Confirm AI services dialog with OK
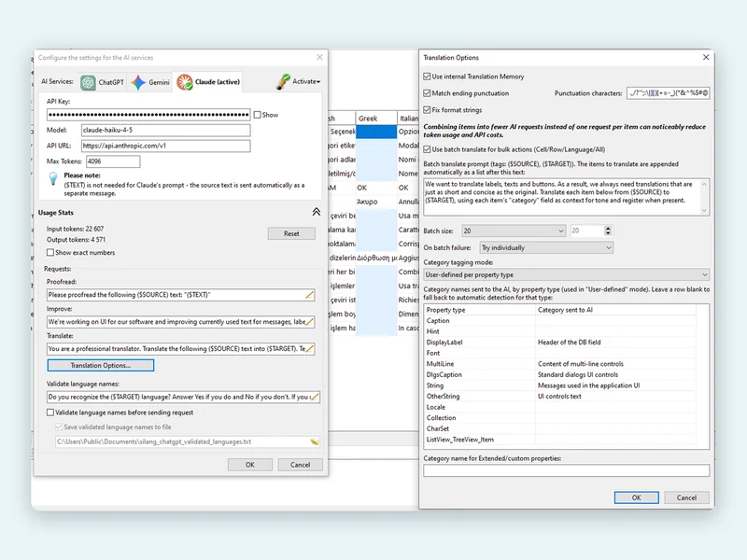The image size is (747, 560). (x=250, y=465)
